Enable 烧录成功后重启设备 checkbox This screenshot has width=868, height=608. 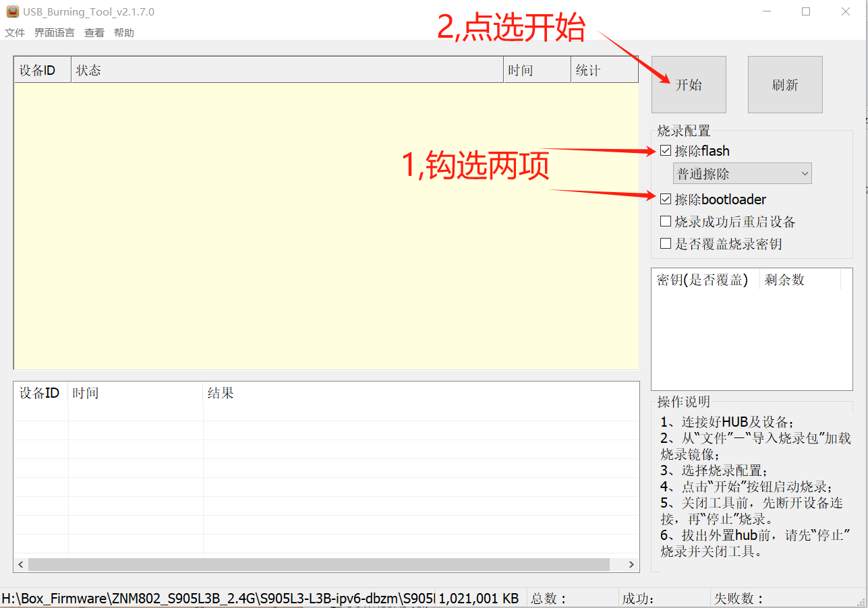click(666, 222)
